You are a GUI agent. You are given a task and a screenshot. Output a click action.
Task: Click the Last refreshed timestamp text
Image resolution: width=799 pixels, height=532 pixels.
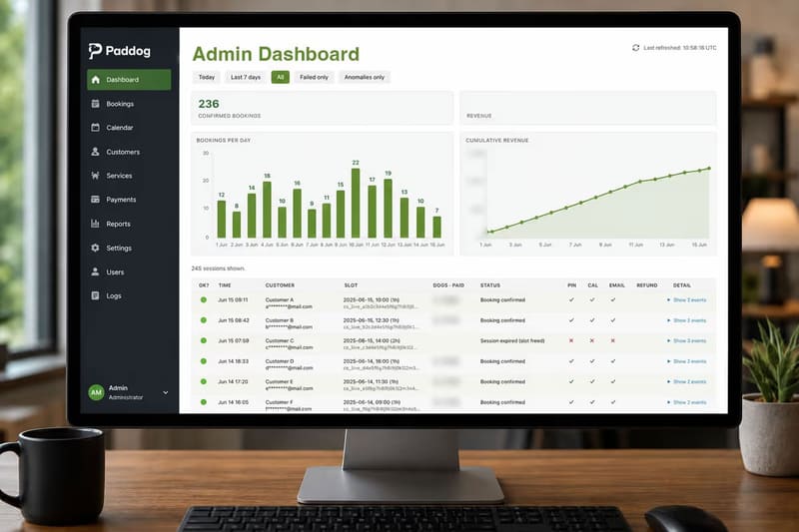(x=680, y=48)
